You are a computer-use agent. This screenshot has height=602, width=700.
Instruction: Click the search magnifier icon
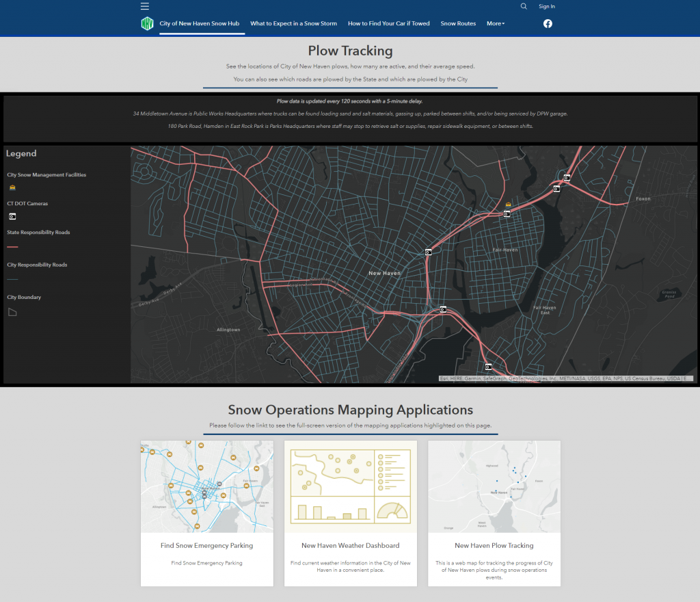tap(524, 6)
